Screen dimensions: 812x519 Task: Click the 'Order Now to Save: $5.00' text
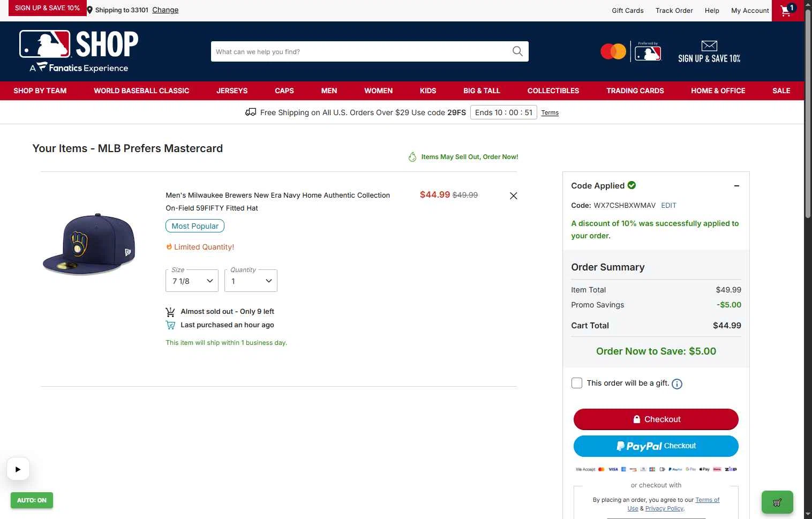(656, 351)
